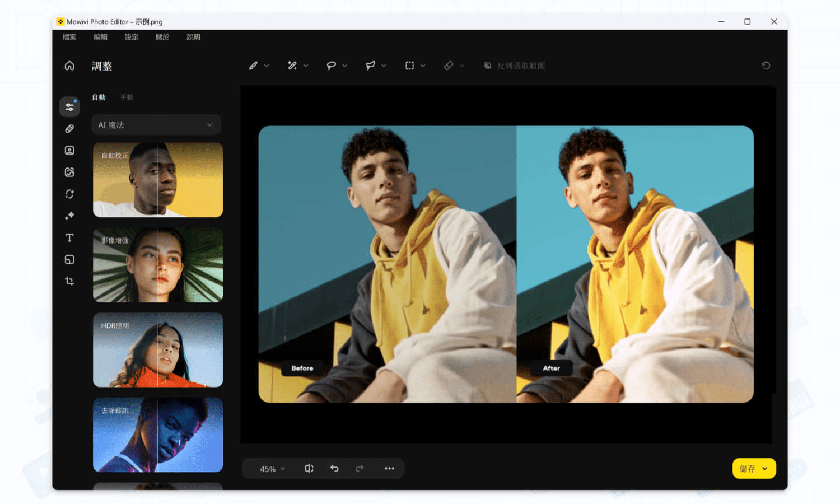Open the Text tool in the sidebar

pyautogui.click(x=69, y=237)
